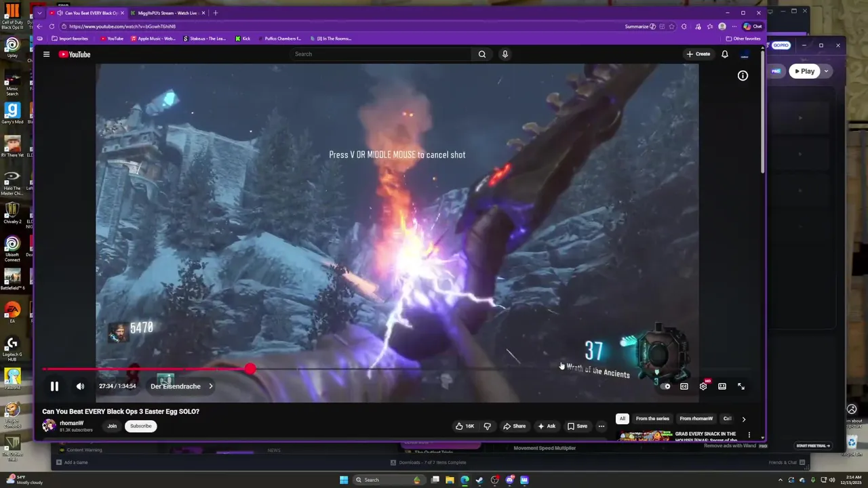Open Steam Downloads status bar entry
The image size is (868, 488).
point(428,462)
